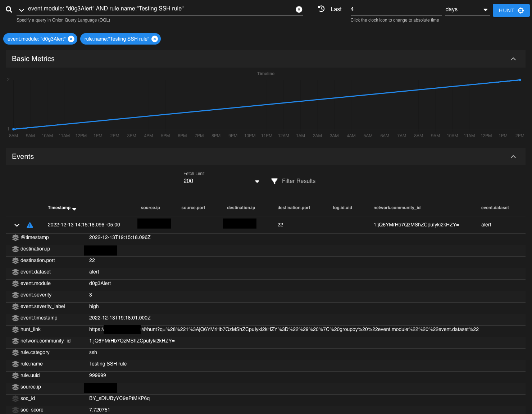The width and height of the screenshot is (532, 414).
Task: Click the hunt_link field layers icon
Action: pyautogui.click(x=15, y=330)
